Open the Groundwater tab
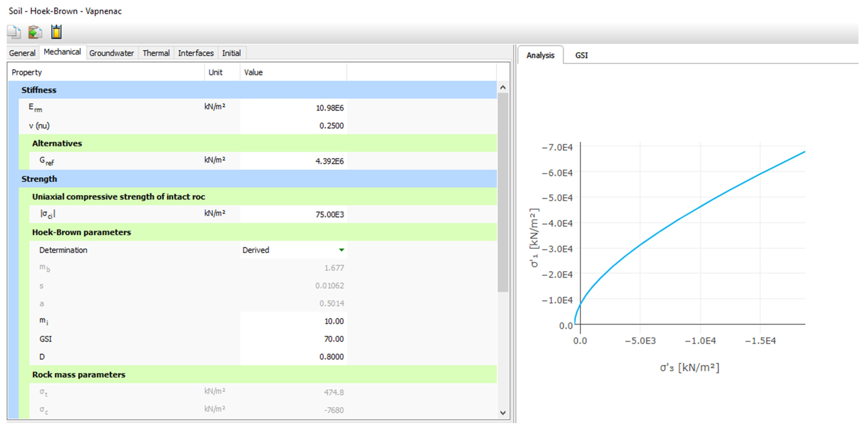Screen dimensions: 868x428 coord(112,53)
